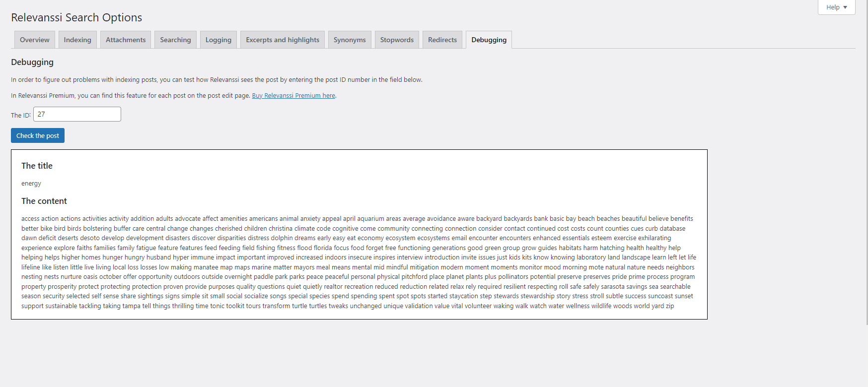Select the Searching tab

[x=175, y=40]
